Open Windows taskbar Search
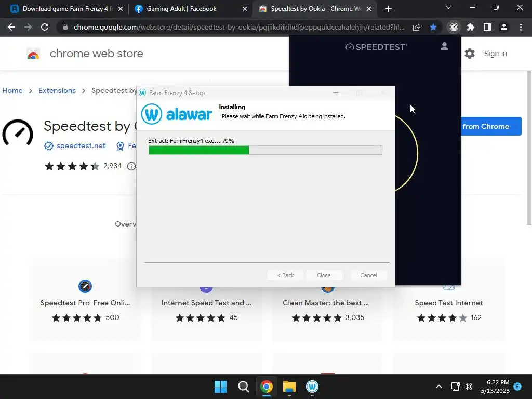The height and width of the screenshot is (399, 532). (x=243, y=387)
